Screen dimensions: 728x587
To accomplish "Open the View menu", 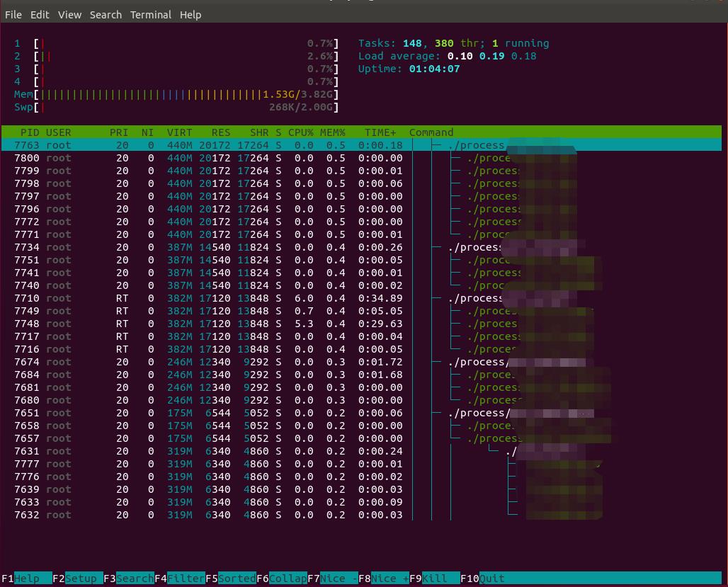I will [69, 14].
